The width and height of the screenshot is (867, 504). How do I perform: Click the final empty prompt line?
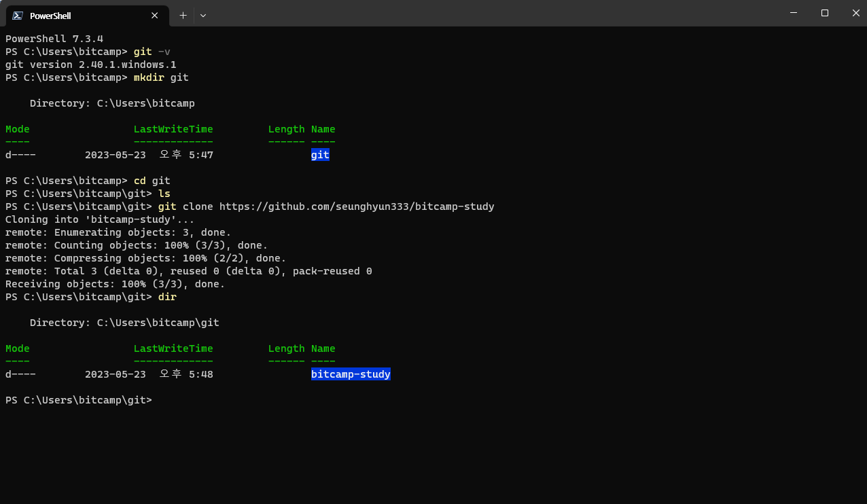pos(79,400)
